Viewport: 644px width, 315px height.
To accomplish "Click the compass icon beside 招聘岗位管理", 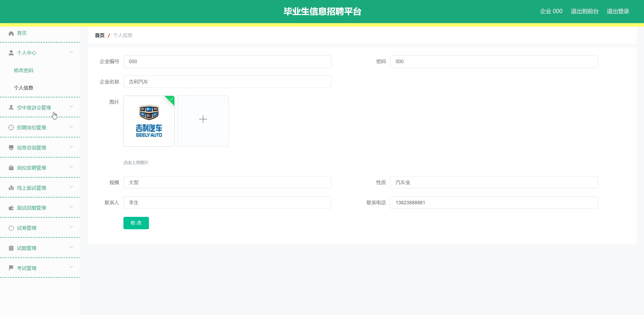I will pos(11,128).
